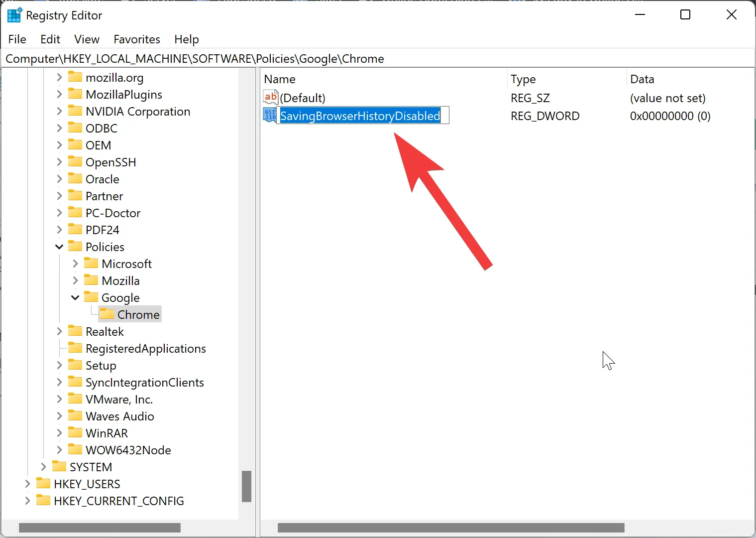Click the DWORD icon beside SavingBrowserHistoryDisabled
The width and height of the screenshot is (756, 538).
point(270,116)
